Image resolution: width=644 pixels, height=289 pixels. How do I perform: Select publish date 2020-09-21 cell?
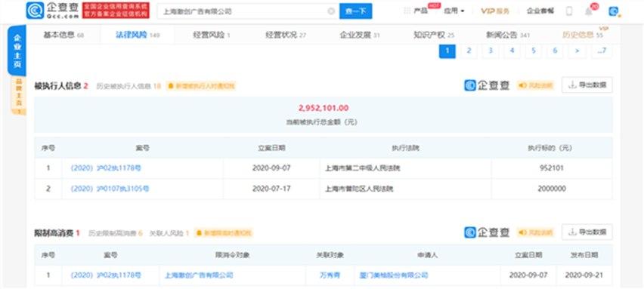click(584, 275)
